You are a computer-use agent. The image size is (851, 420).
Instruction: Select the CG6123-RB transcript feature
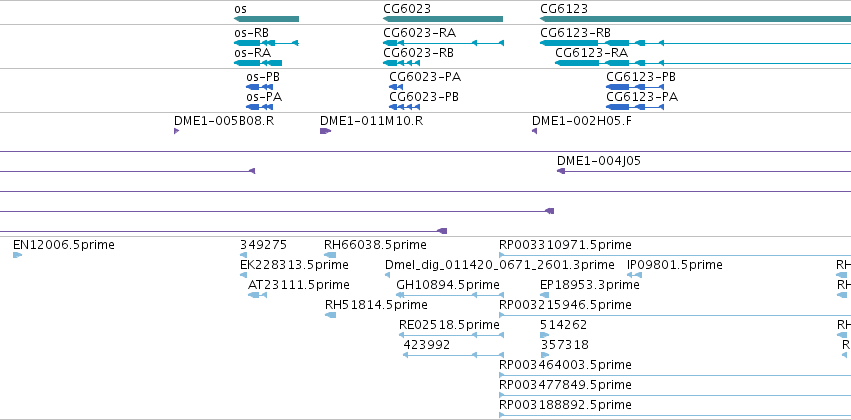pyautogui.click(x=695, y=43)
